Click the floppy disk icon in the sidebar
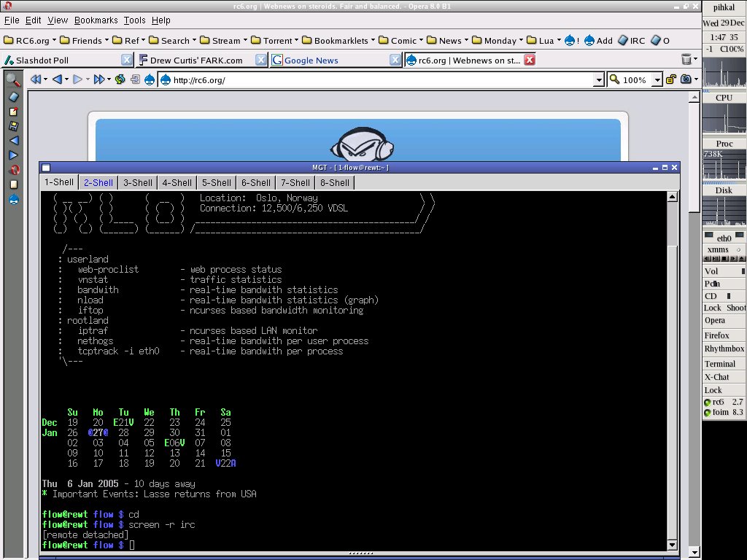This screenshot has width=747, height=560. click(13, 126)
